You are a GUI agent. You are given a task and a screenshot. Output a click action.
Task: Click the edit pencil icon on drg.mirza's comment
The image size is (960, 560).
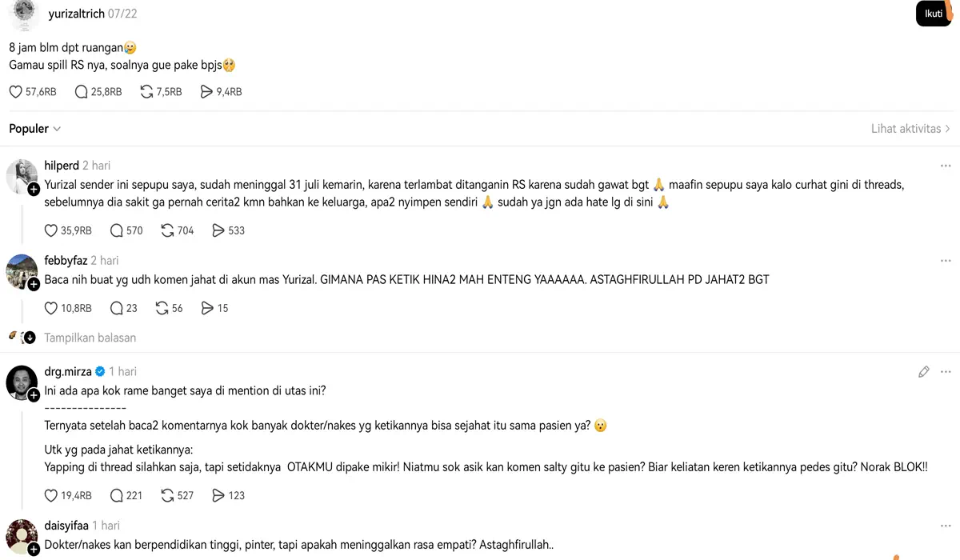924,372
